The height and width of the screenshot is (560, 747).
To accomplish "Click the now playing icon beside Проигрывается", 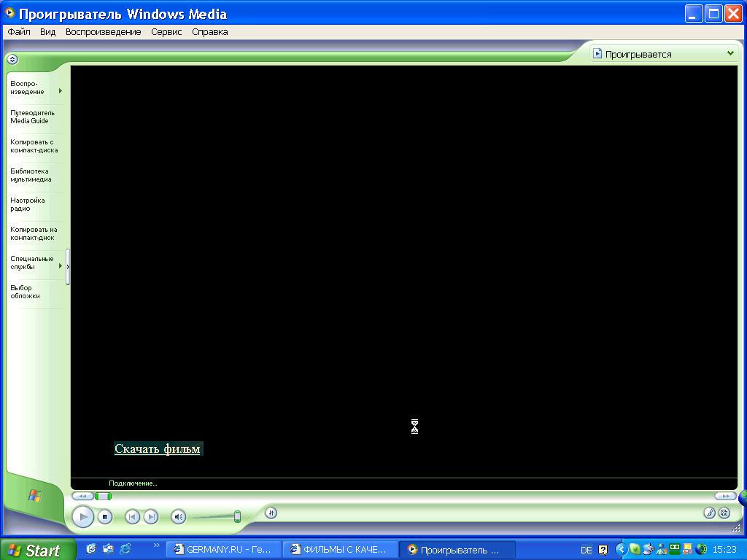I will coord(597,54).
